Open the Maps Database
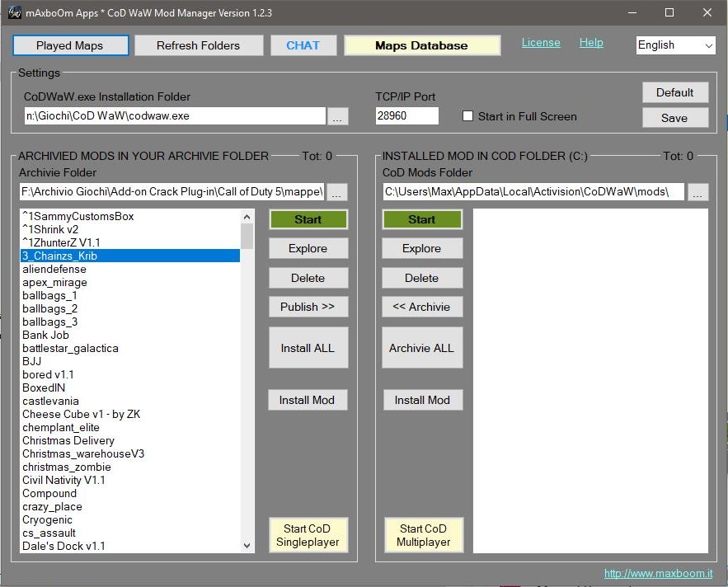Image resolution: width=728 pixels, height=587 pixels. [422, 45]
